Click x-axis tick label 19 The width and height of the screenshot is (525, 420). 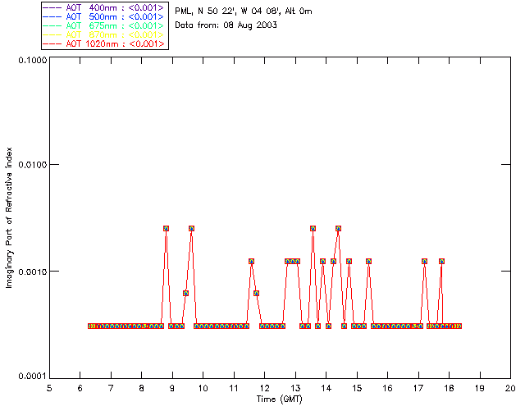(x=480, y=388)
